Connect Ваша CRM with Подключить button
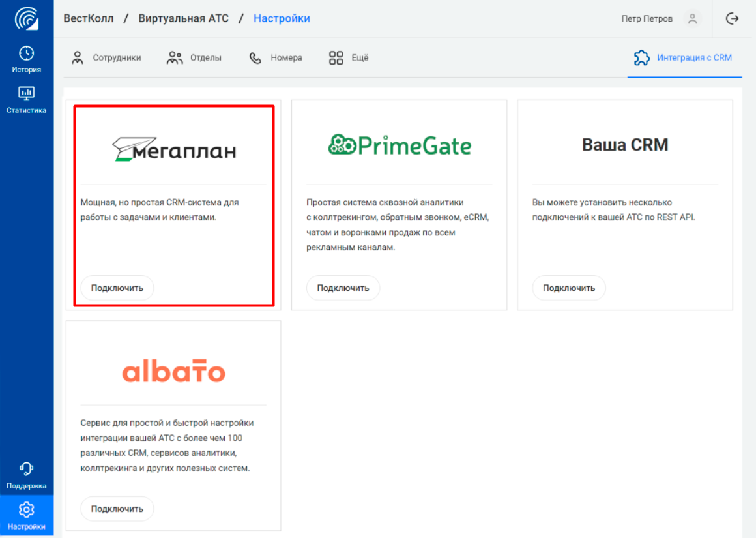 569,288
